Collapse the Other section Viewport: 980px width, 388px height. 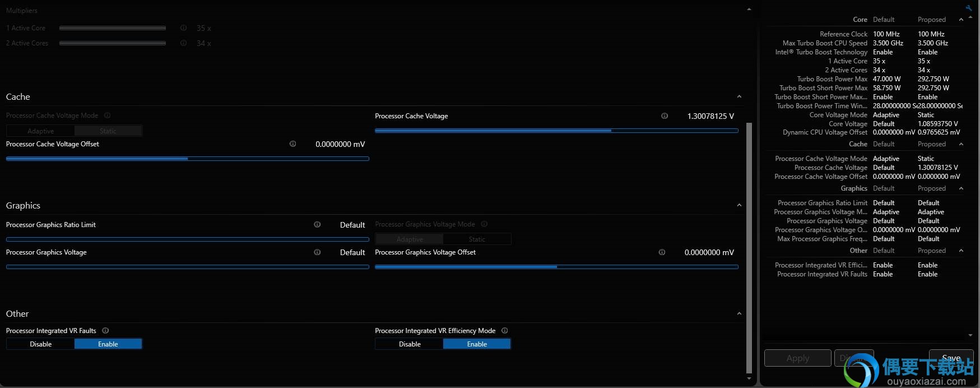(739, 314)
